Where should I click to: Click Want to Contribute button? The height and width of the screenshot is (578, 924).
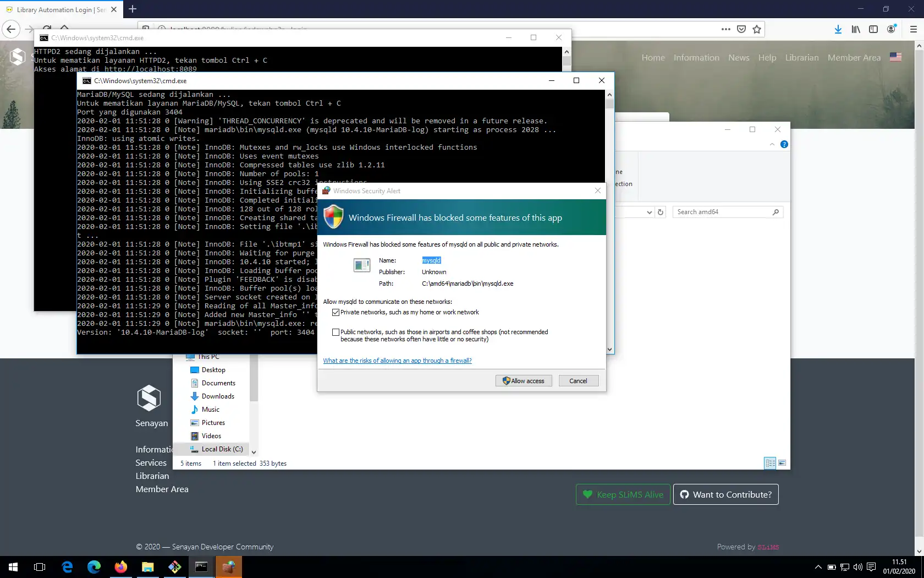pyautogui.click(x=726, y=494)
